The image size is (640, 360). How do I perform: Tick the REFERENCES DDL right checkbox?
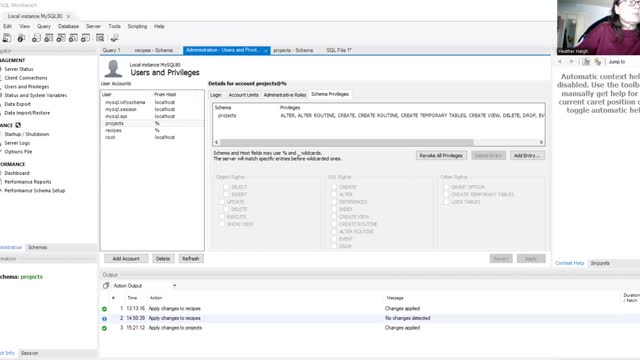point(334,202)
